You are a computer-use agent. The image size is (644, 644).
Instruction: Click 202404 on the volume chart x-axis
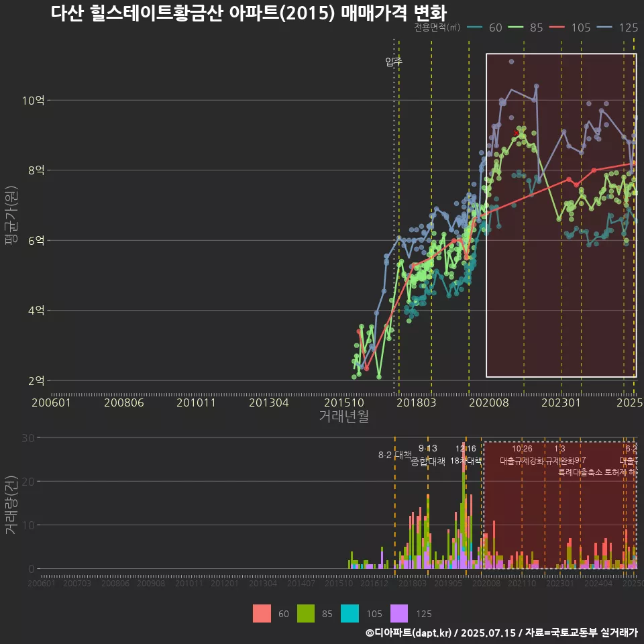pyautogui.click(x=598, y=583)
